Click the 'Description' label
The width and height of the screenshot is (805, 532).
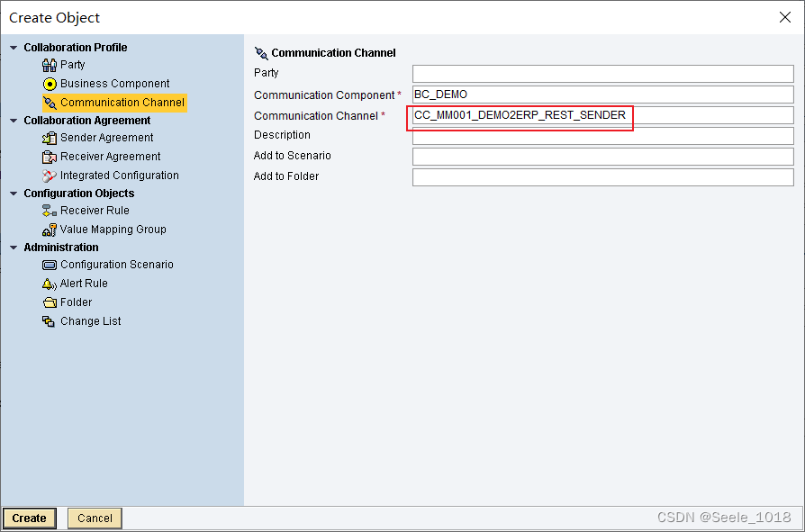coord(282,135)
